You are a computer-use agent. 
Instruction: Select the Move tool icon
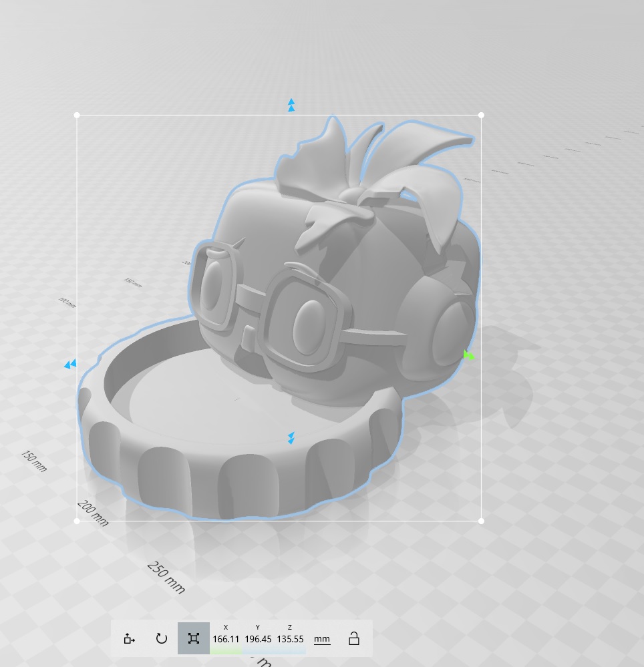(x=129, y=638)
